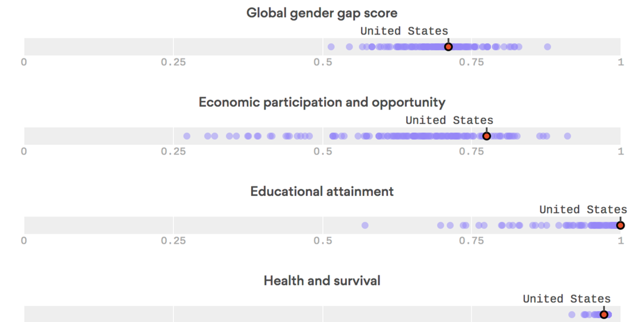The height and width of the screenshot is (322, 644).
Task: Click United States label above Educational attainment chart
Action: click(x=583, y=210)
